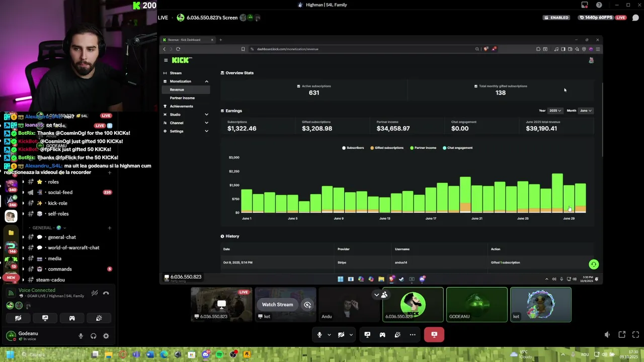Open Discord user settings gear

tap(106, 336)
